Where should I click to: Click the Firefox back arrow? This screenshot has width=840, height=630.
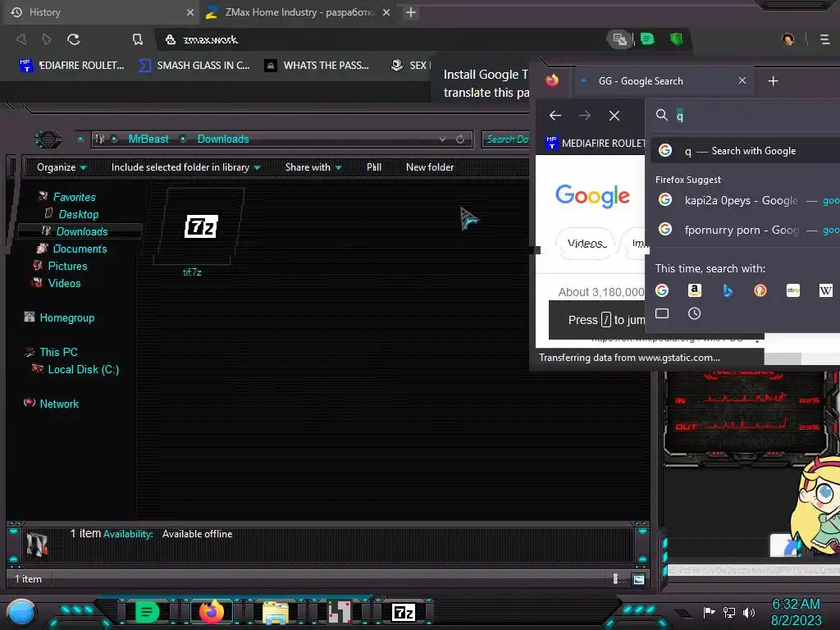click(555, 115)
